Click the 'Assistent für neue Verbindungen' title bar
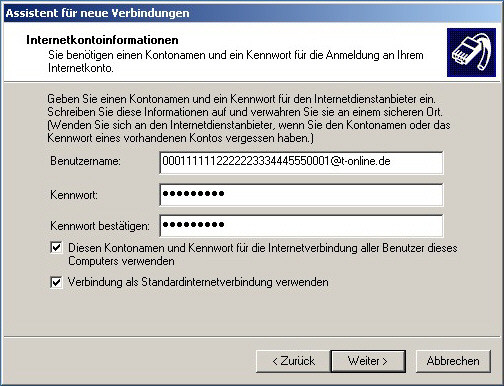Screen dimensions: 504x386 (x=252, y=13)
